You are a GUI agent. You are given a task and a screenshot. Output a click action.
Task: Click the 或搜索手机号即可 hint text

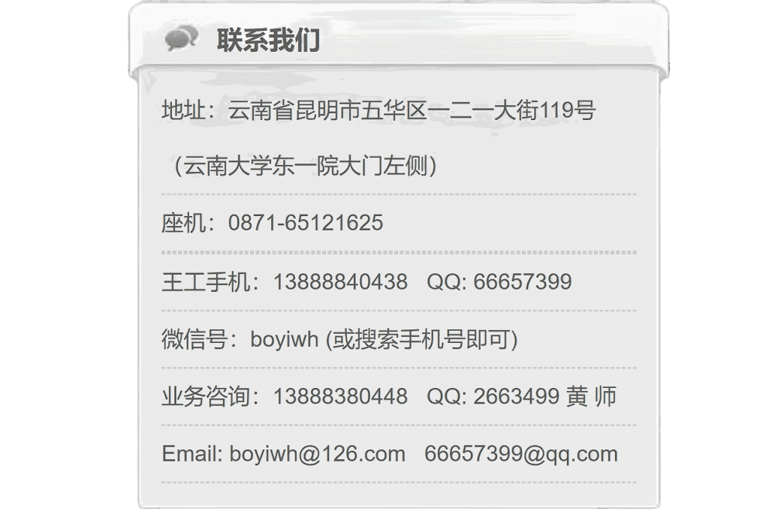(x=422, y=339)
